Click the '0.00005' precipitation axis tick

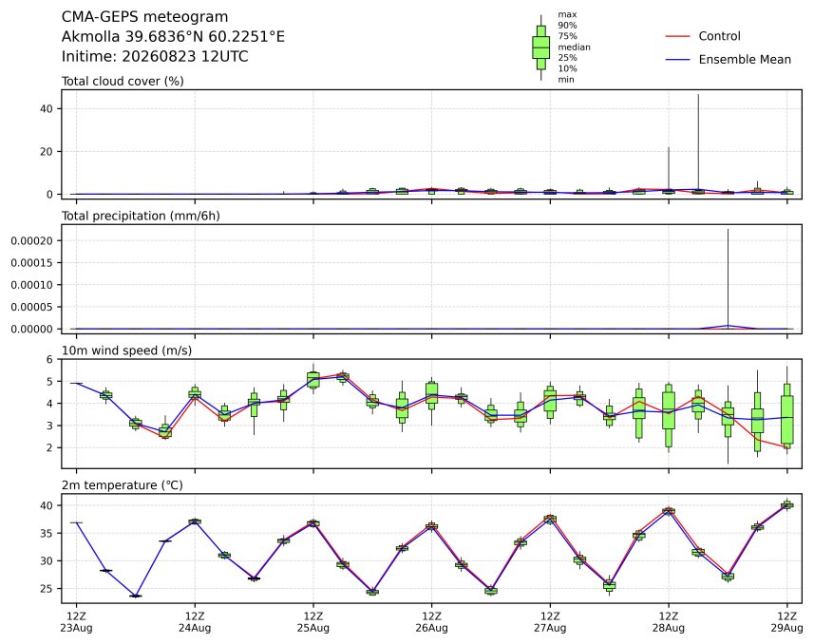(31, 307)
